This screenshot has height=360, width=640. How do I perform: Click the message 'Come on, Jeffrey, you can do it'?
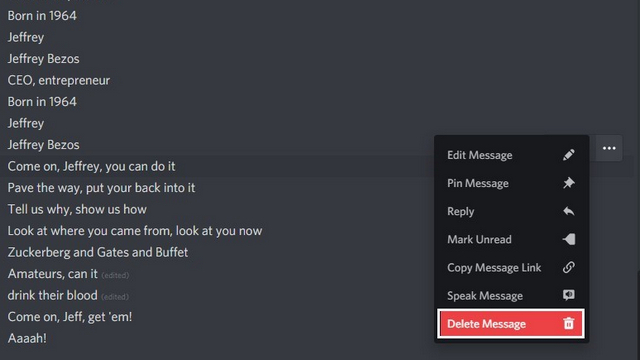pos(91,167)
